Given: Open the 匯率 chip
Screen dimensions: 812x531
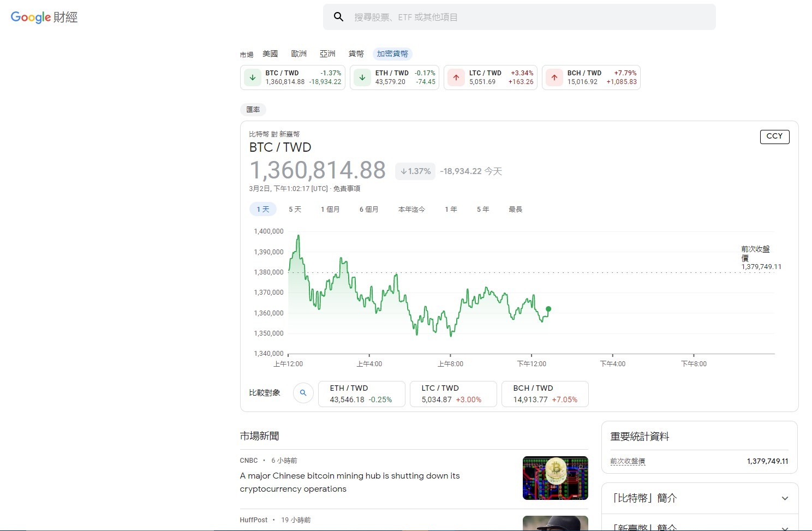Looking at the screenshot, I should tap(253, 110).
